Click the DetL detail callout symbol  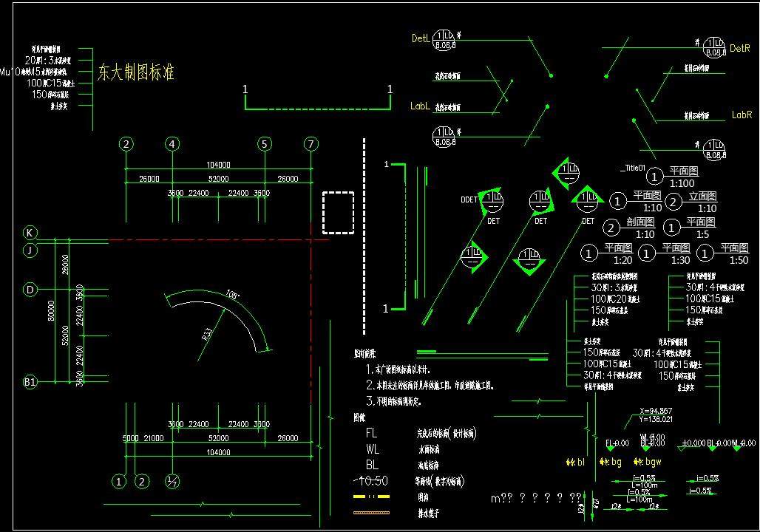coord(444,40)
